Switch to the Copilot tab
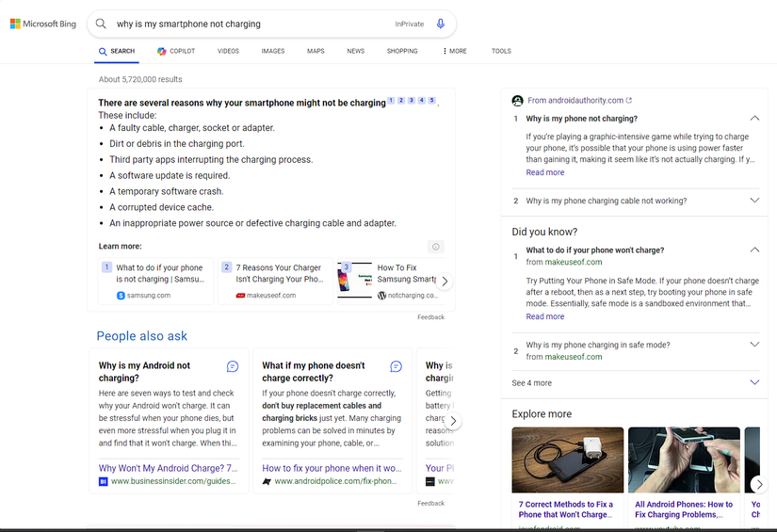This screenshot has width=777, height=532. pyautogui.click(x=175, y=51)
